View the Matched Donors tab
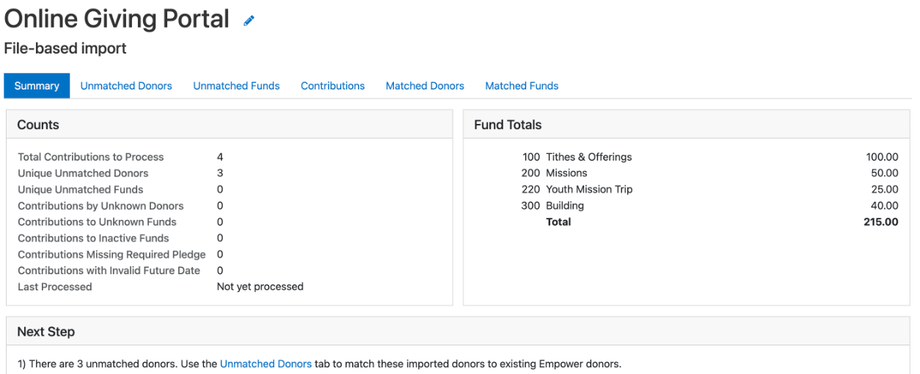 425,86
